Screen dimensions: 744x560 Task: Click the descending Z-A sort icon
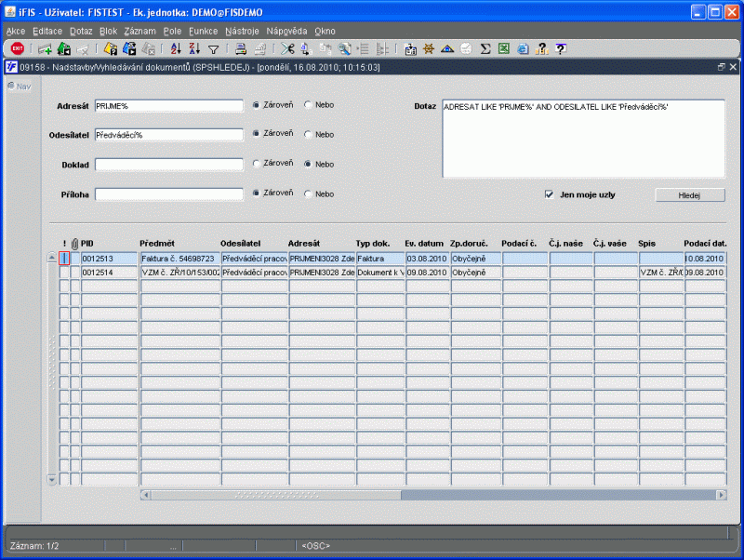[x=194, y=48]
